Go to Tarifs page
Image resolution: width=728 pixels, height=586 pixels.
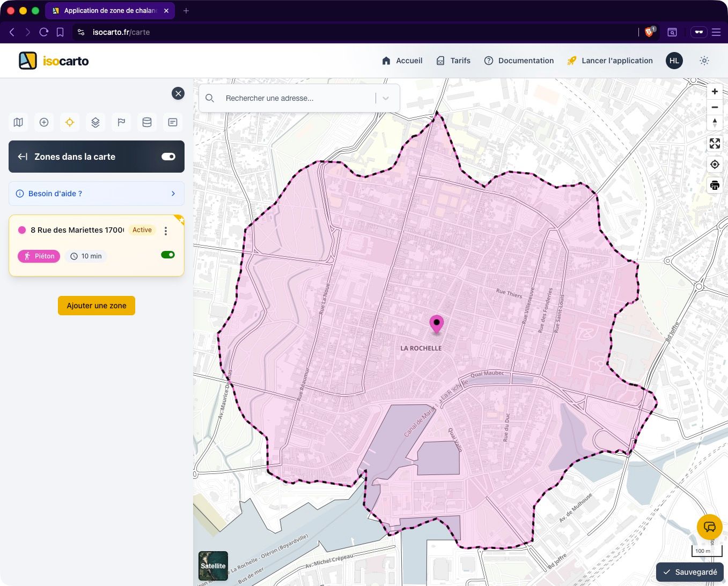tap(453, 61)
